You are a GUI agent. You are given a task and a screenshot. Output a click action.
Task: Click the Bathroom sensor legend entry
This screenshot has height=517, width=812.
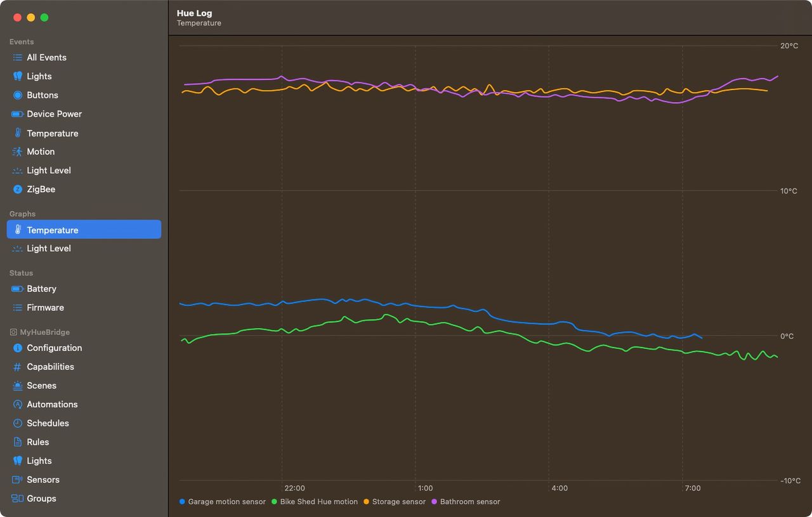tap(469, 502)
